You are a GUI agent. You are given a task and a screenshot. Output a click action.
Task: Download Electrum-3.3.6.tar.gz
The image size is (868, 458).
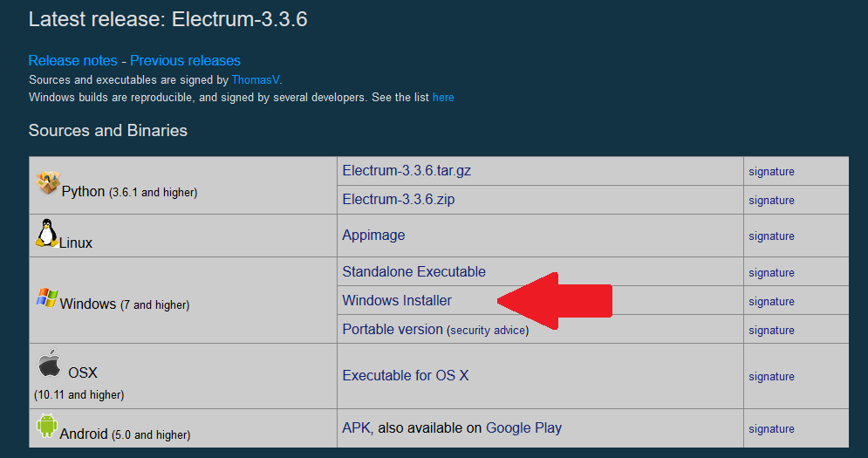[x=407, y=171]
